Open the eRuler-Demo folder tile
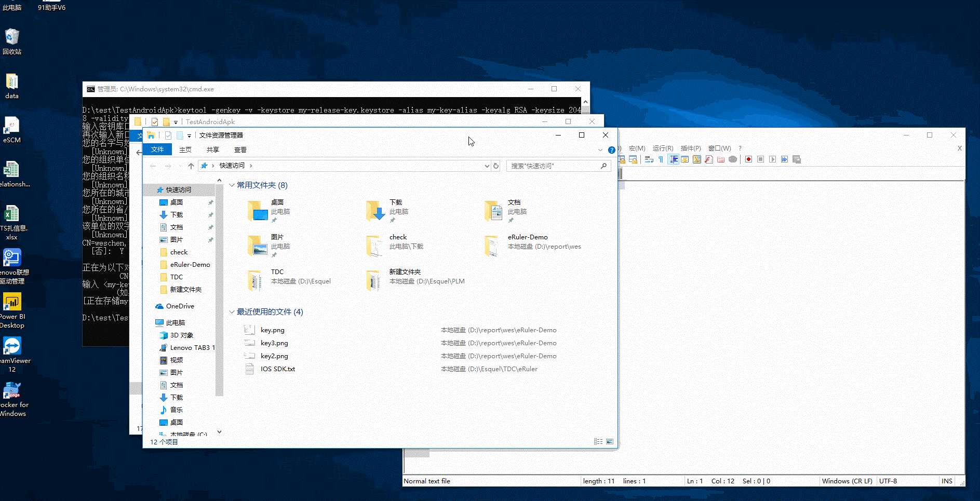Viewport: 980px width, 501px height. 533,246
